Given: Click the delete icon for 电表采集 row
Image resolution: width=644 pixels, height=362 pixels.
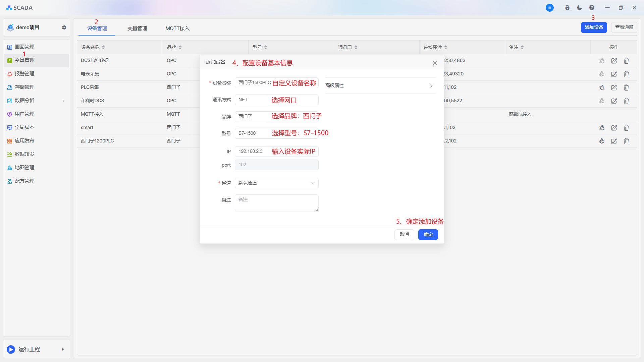Looking at the screenshot, I should 626,74.
